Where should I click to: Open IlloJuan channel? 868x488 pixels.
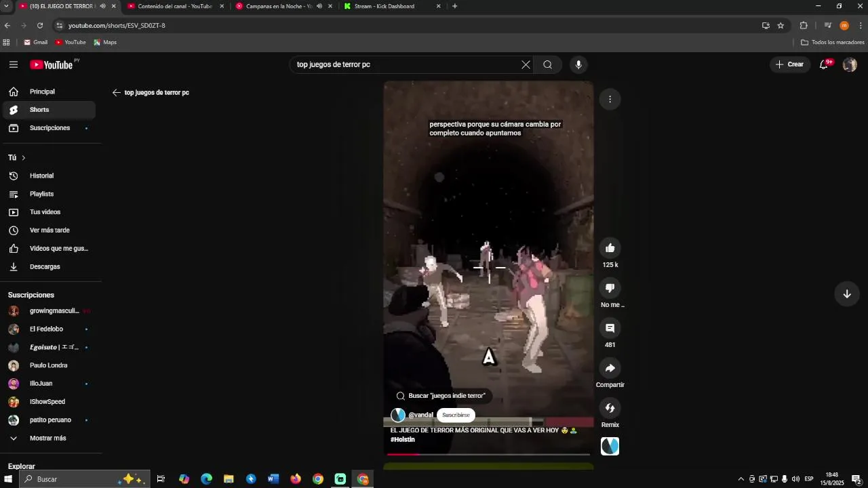tap(49, 384)
